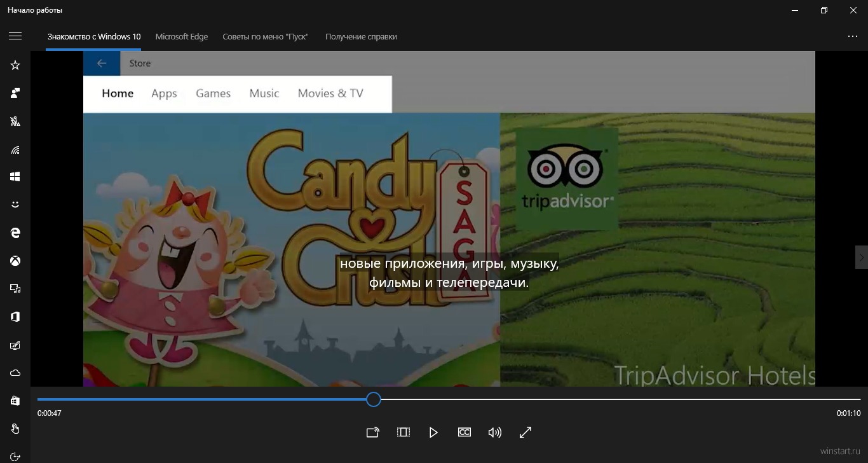Image resolution: width=868 pixels, height=463 pixels.
Task: Cast the video to a device
Action: click(x=373, y=432)
